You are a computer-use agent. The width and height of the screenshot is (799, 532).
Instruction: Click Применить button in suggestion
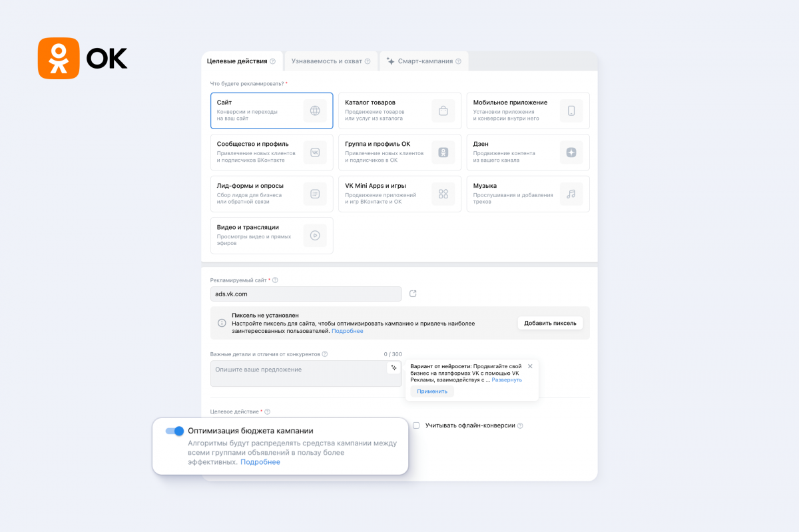[x=432, y=392]
